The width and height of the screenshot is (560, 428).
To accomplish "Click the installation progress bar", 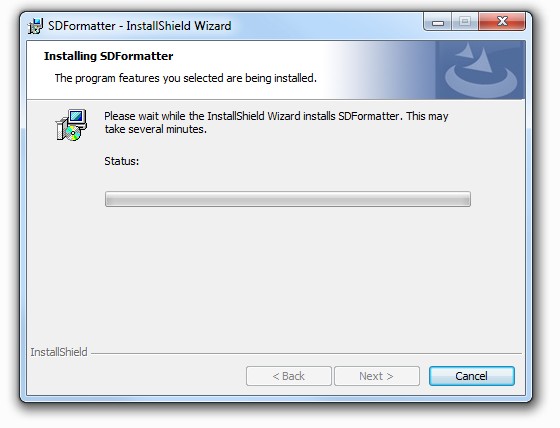I will coord(288,199).
